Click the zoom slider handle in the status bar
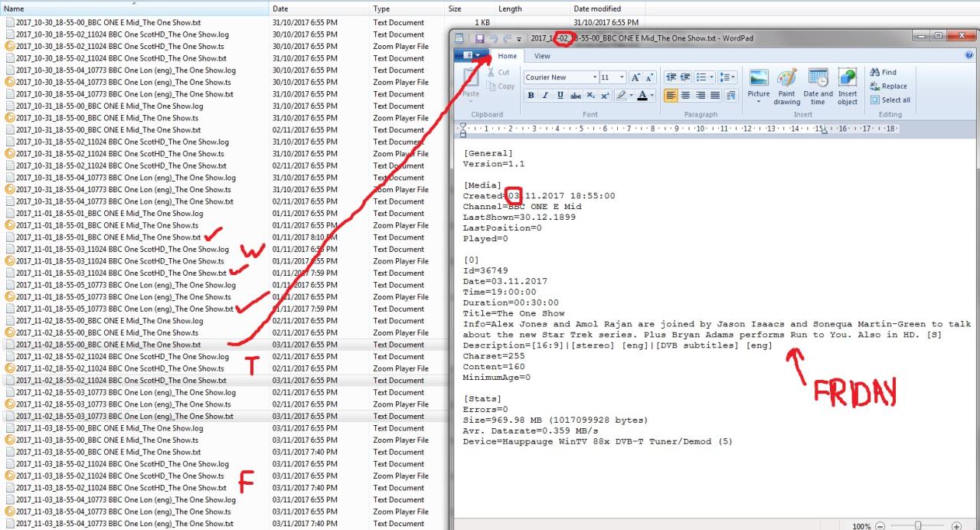 918,525
